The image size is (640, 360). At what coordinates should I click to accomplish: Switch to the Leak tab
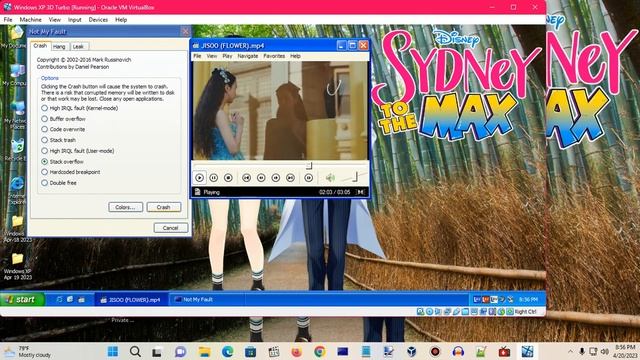[78, 47]
